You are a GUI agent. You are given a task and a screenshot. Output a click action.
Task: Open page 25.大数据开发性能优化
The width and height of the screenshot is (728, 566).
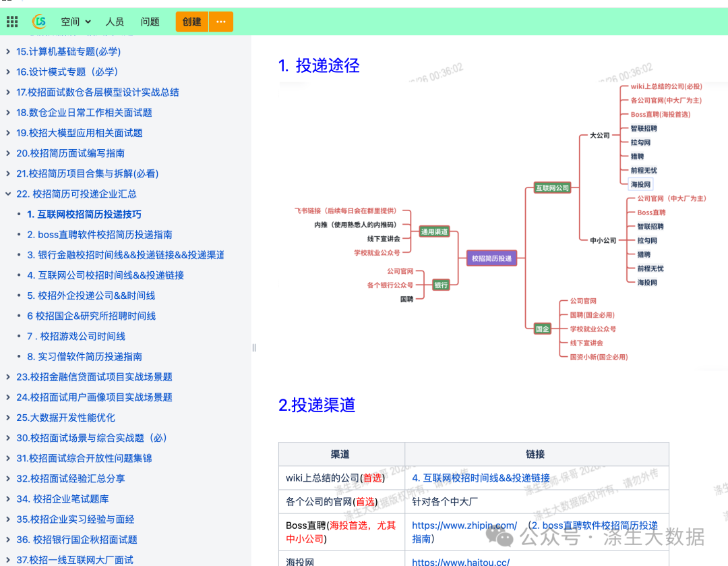coord(65,418)
